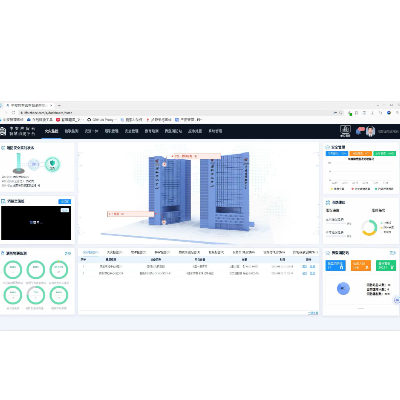
Task: Open the data screen monitor icon in header
Action: 345,131
